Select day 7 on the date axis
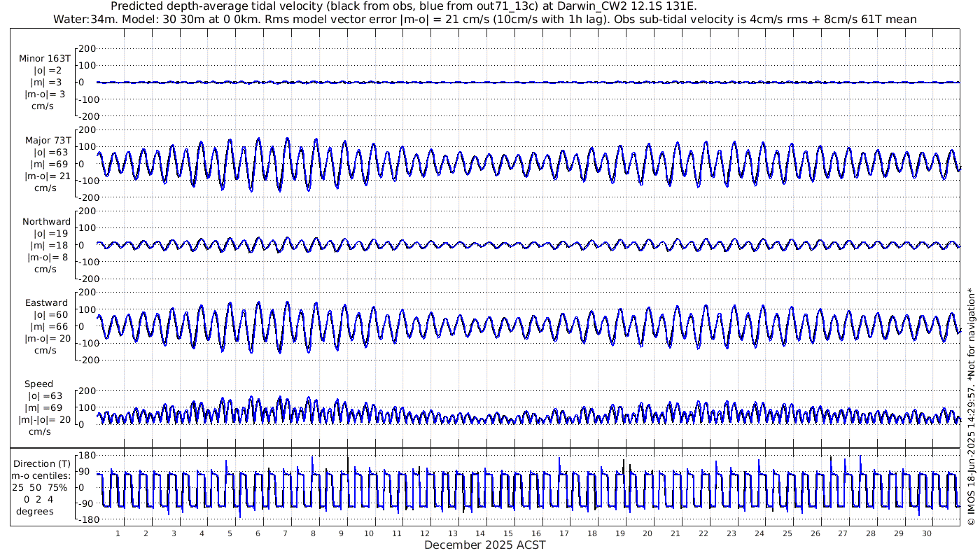The height and width of the screenshot is (560, 980). 285,533
